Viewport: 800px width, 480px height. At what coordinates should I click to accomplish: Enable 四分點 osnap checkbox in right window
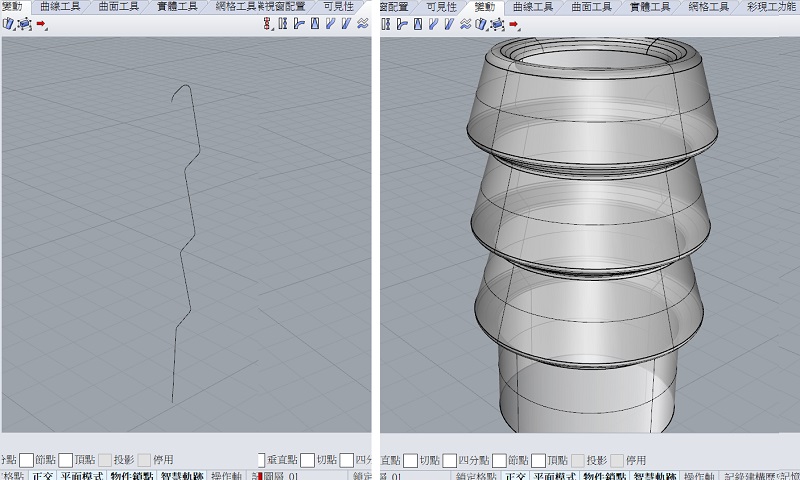coord(449,461)
